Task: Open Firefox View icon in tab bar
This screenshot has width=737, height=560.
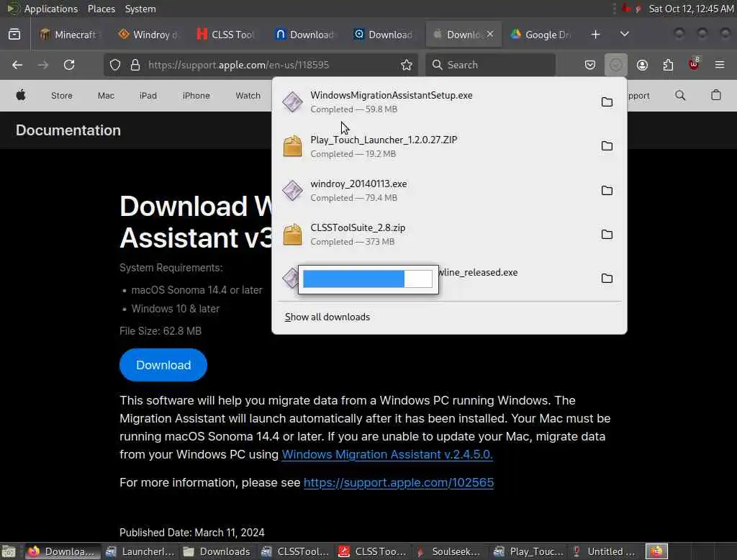Action: [14, 35]
